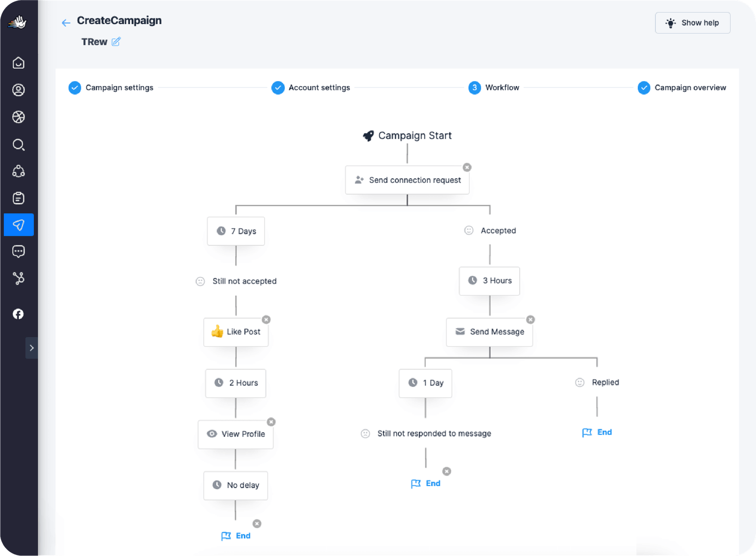756x556 pixels.
Task: Switch to the Campaign overview step
Action: point(690,87)
